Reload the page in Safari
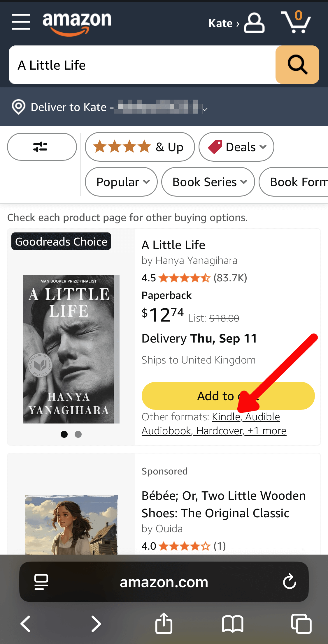The height and width of the screenshot is (644, 328). click(290, 582)
